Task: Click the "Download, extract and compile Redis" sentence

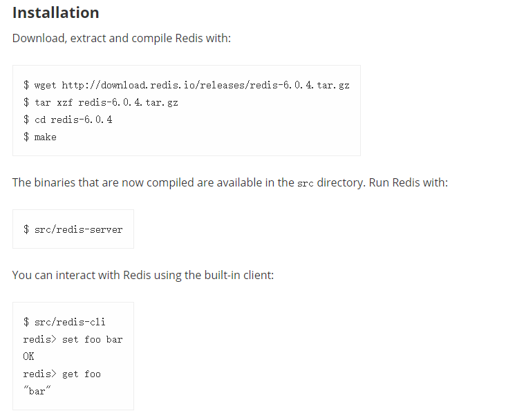Action: (121, 38)
